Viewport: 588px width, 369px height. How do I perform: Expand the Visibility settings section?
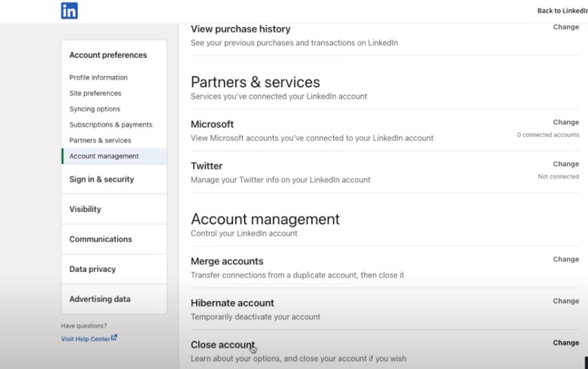(85, 209)
